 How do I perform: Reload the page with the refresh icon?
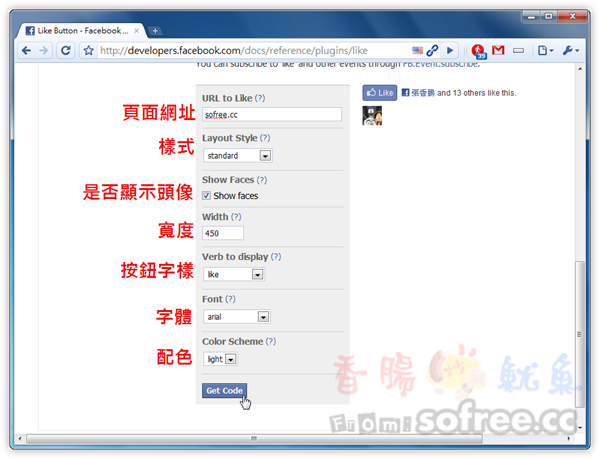[66, 50]
